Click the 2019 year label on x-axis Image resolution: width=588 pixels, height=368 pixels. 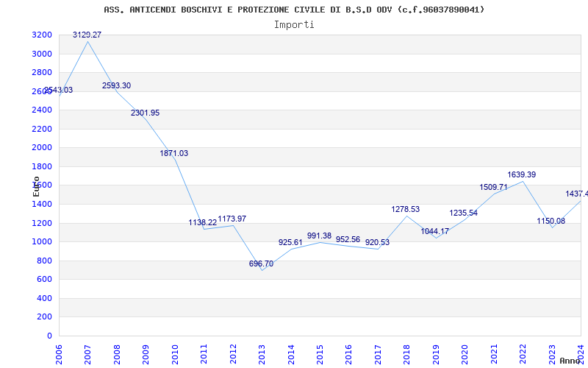coord(436,355)
